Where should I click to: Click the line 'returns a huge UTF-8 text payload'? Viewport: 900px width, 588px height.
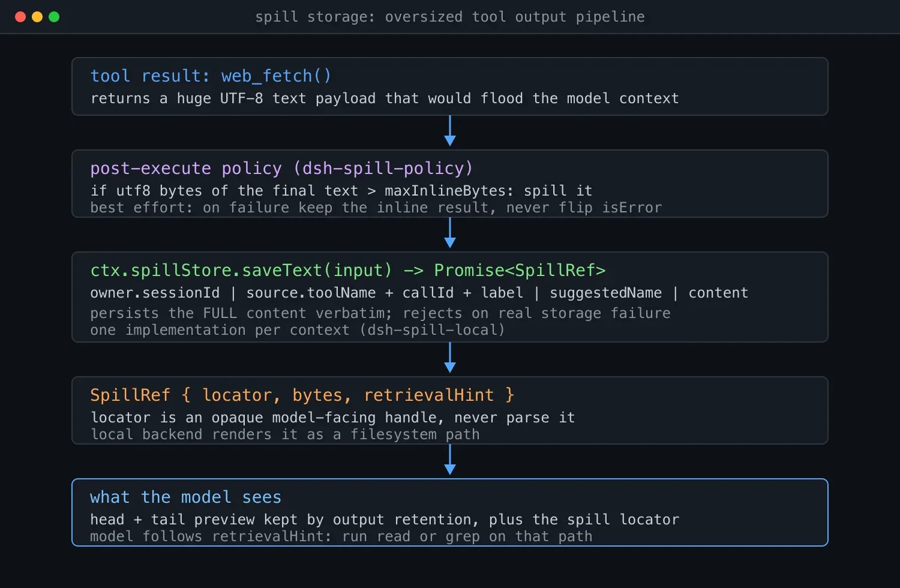[x=385, y=98]
